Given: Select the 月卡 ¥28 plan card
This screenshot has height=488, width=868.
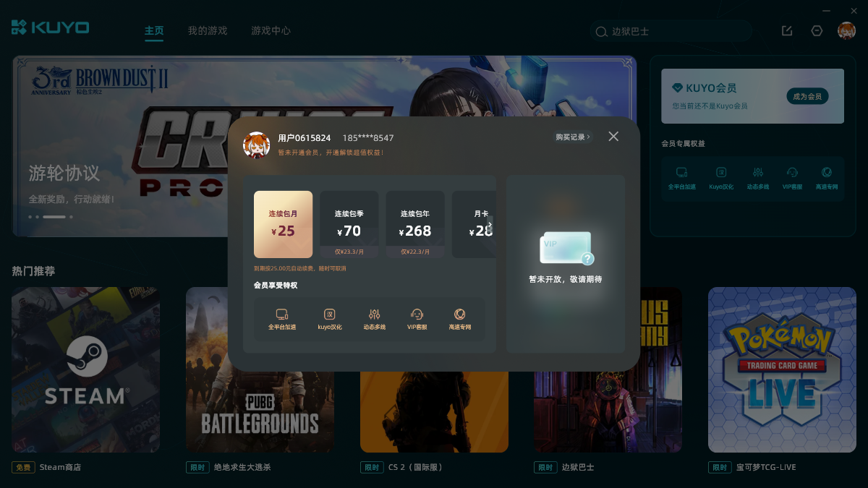Looking at the screenshot, I should point(474,224).
